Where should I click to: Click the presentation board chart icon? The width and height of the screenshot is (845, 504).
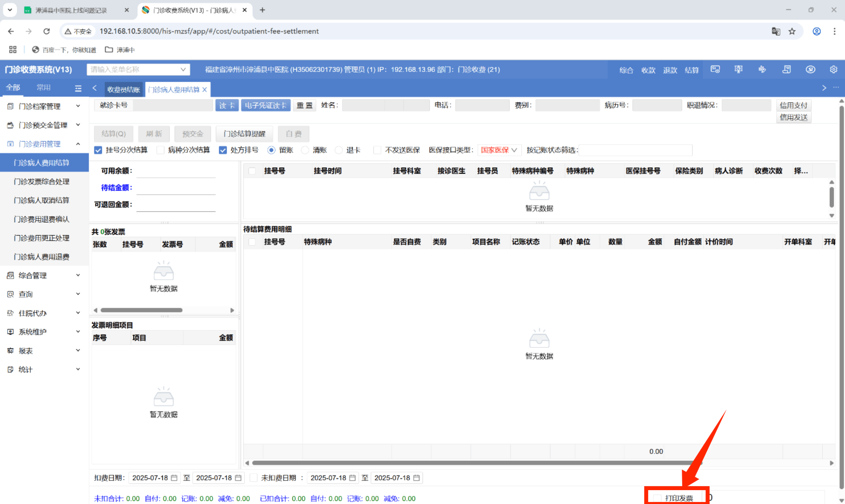click(x=738, y=70)
